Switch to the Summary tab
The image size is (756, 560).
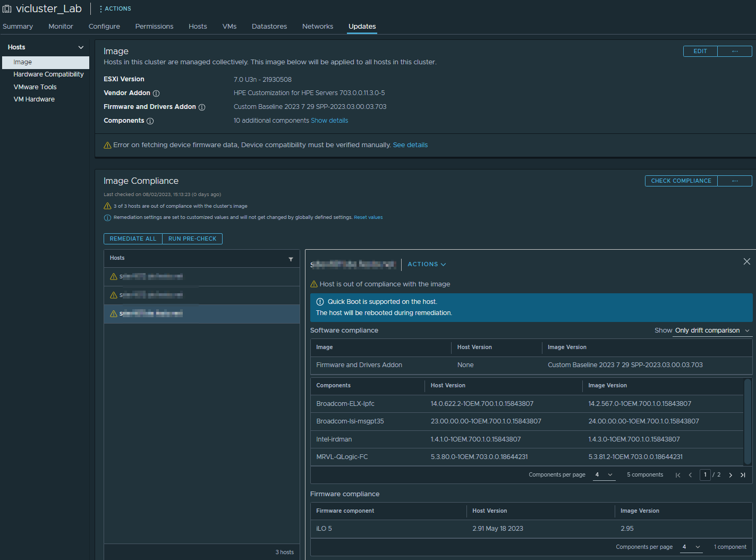(18, 27)
